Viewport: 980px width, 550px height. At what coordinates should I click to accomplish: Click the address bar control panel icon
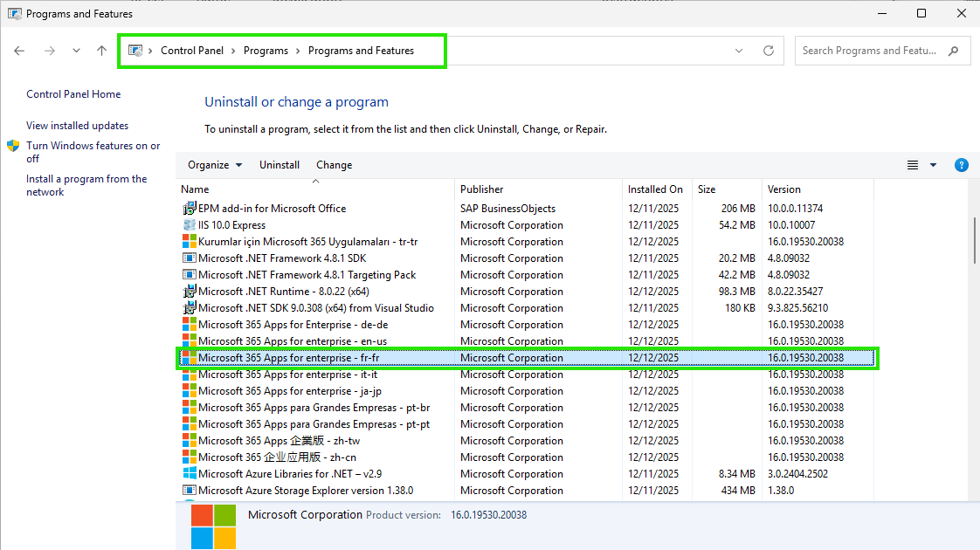point(135,51)
